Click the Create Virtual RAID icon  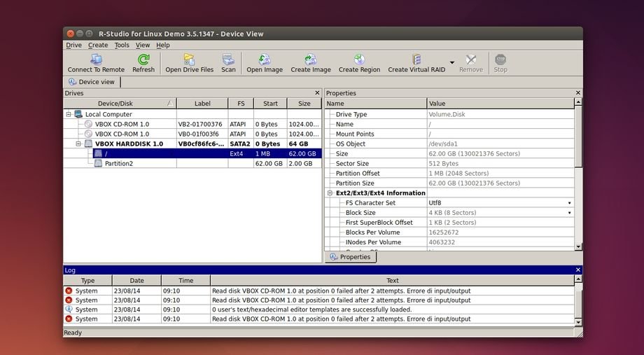coord(416,60)
